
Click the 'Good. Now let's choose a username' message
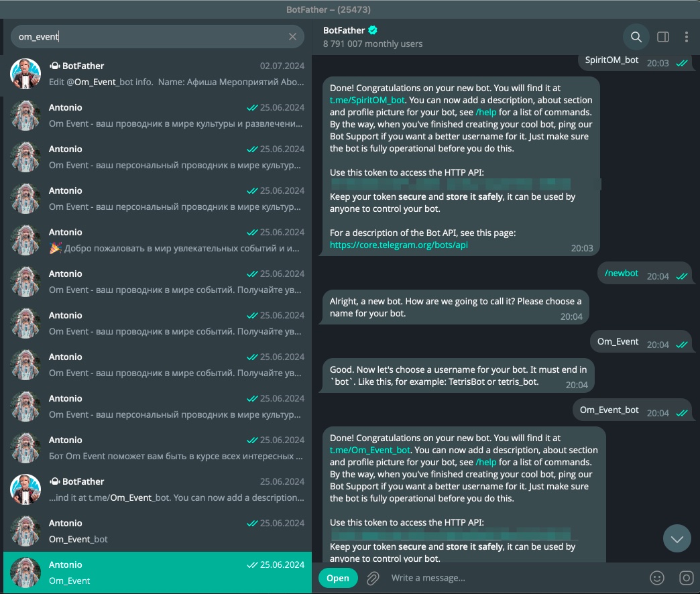pos(458,375)
